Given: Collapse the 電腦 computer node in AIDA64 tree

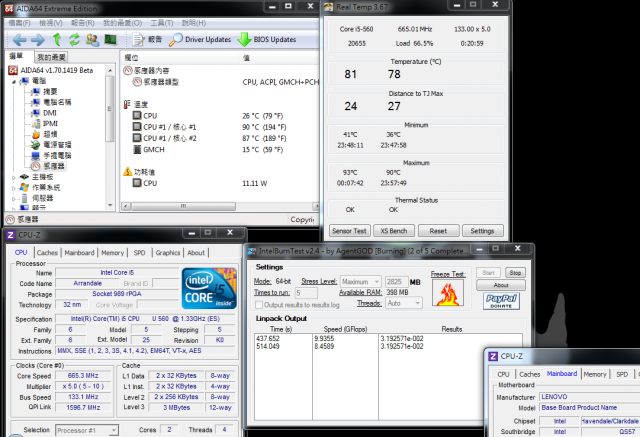Looking at the screenshot, I should (14, 82).
